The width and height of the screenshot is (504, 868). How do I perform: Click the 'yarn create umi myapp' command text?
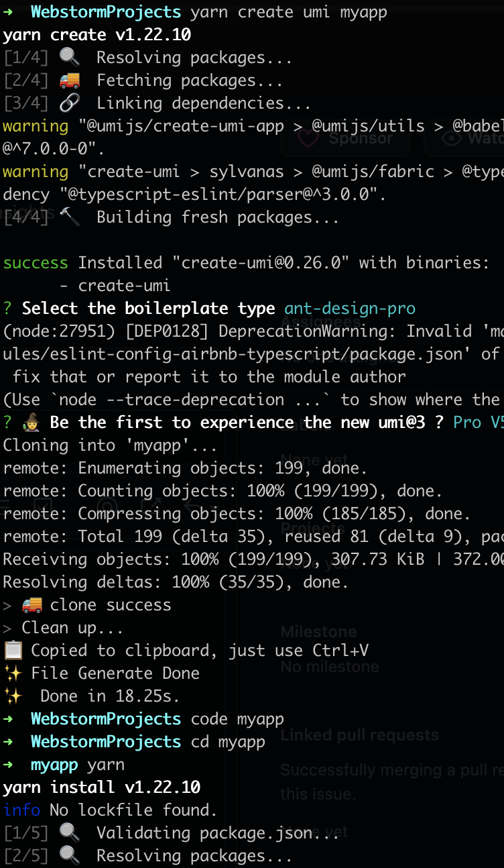pyautogui.click(x=289, y=12)
